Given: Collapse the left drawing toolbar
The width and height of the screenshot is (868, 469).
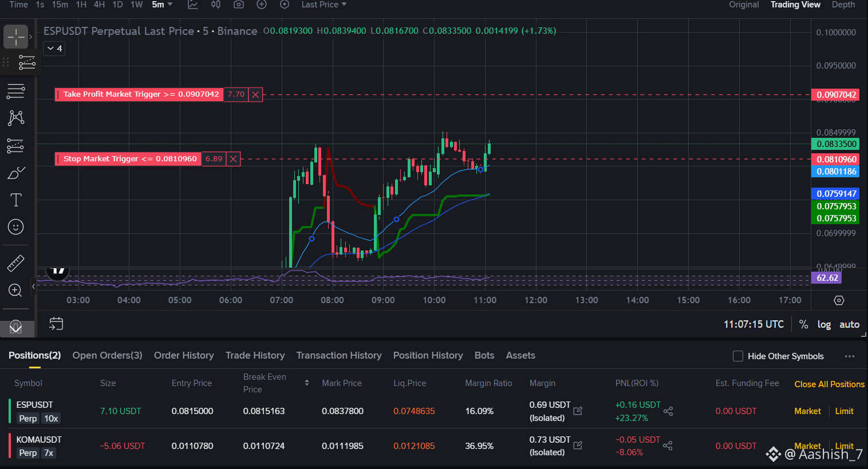Looking at the screenshot, I should click(x=34, y=287).
